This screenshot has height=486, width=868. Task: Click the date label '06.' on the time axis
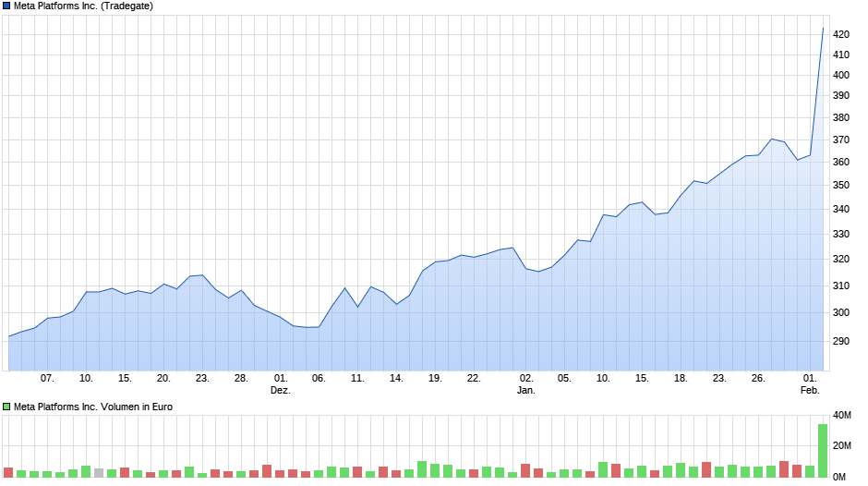pyautogui.click(x=319, y=379)
